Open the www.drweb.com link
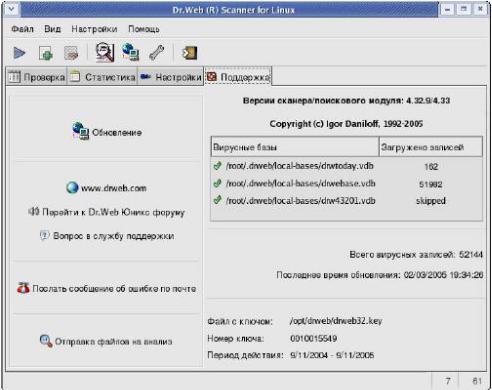 pos(106,188)
